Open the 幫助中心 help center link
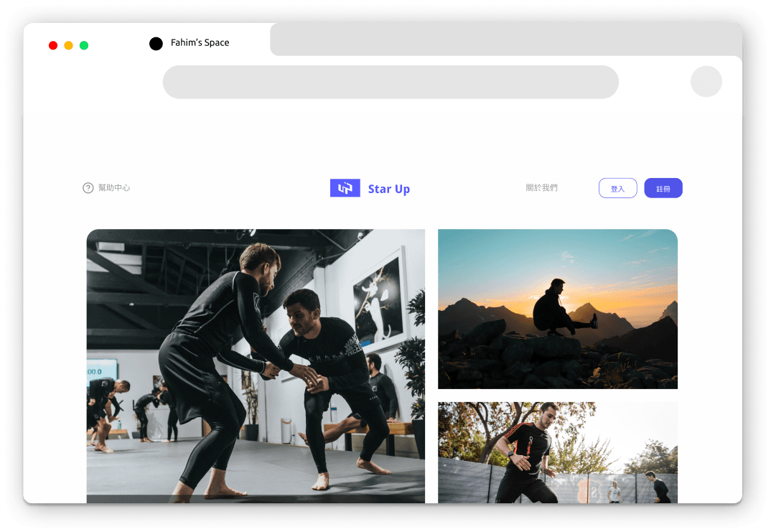Viewport: 771px width, 532px height. 114,188
